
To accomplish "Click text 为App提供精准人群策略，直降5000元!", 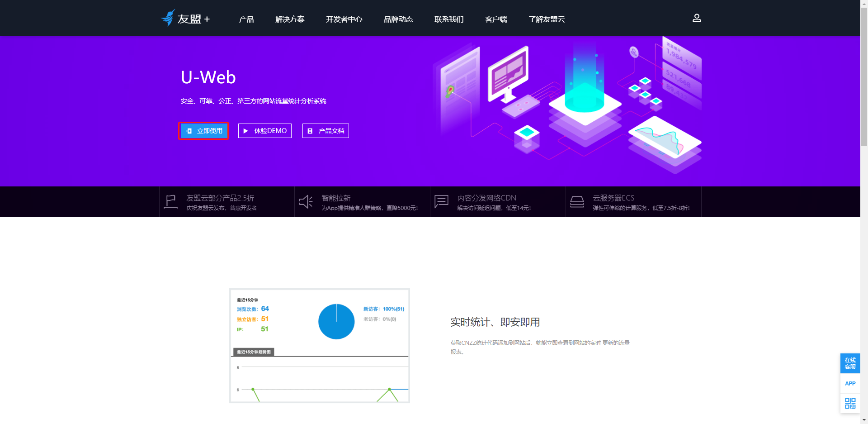I will coord(370,208).
